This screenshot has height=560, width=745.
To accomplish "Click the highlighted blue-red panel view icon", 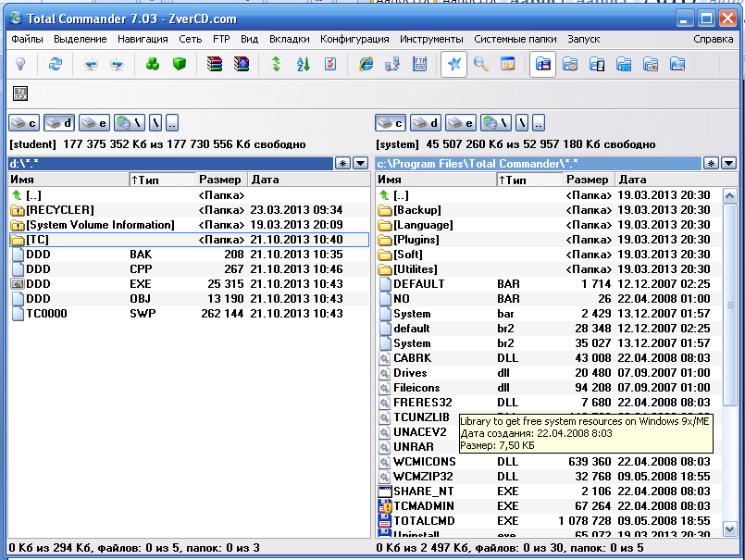I will pyautogui.click(x=542, y=64).
